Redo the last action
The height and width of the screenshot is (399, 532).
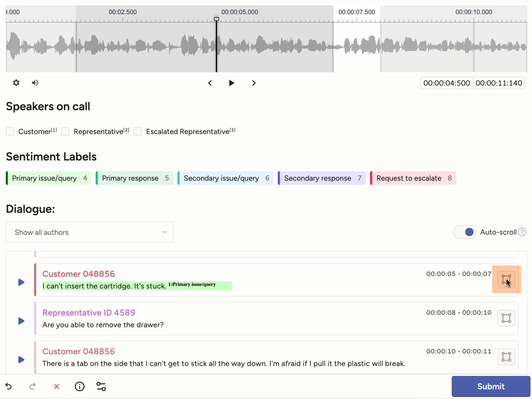(32, 386)
